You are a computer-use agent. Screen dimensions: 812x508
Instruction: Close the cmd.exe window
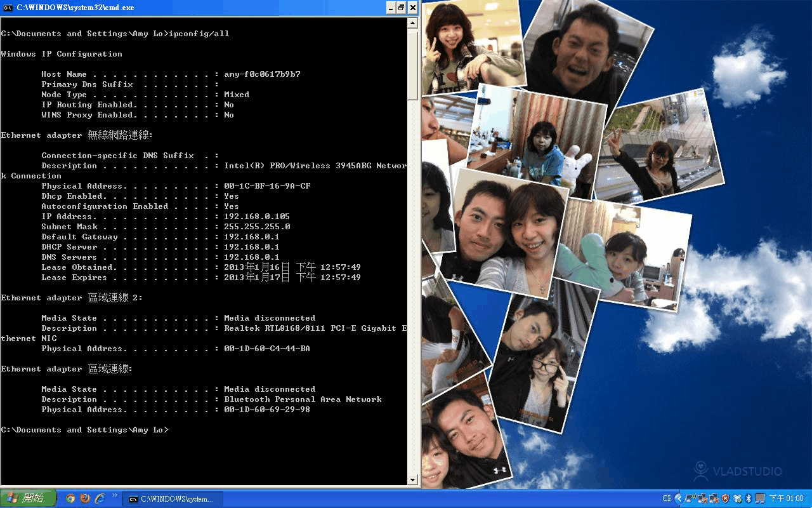pyautogui.click(x=413, y=8)
